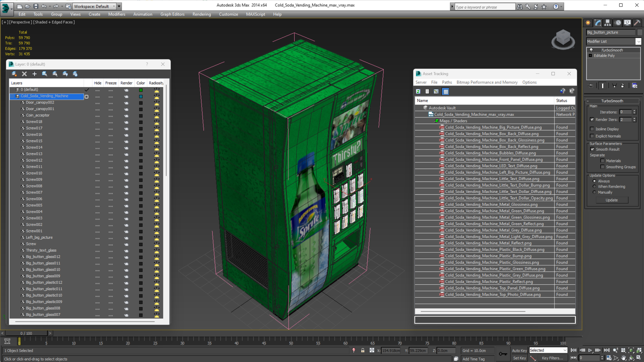Click the Save File toolbar icon
This screenshot has height=362, width=644.
36,6
